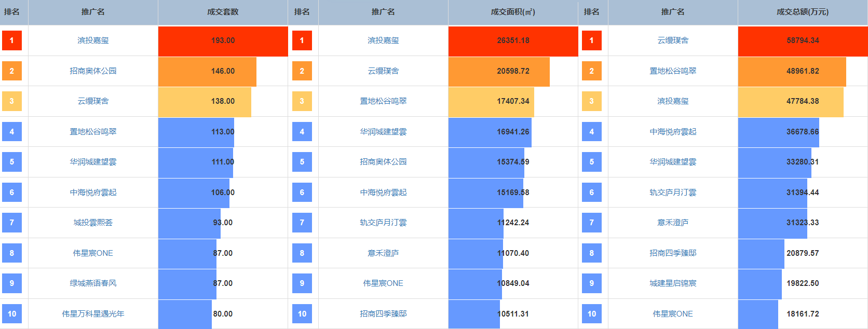Screen dimensions: 868x329
Task: Click the red bar showing 58794.34
Action: pos(803,40)
